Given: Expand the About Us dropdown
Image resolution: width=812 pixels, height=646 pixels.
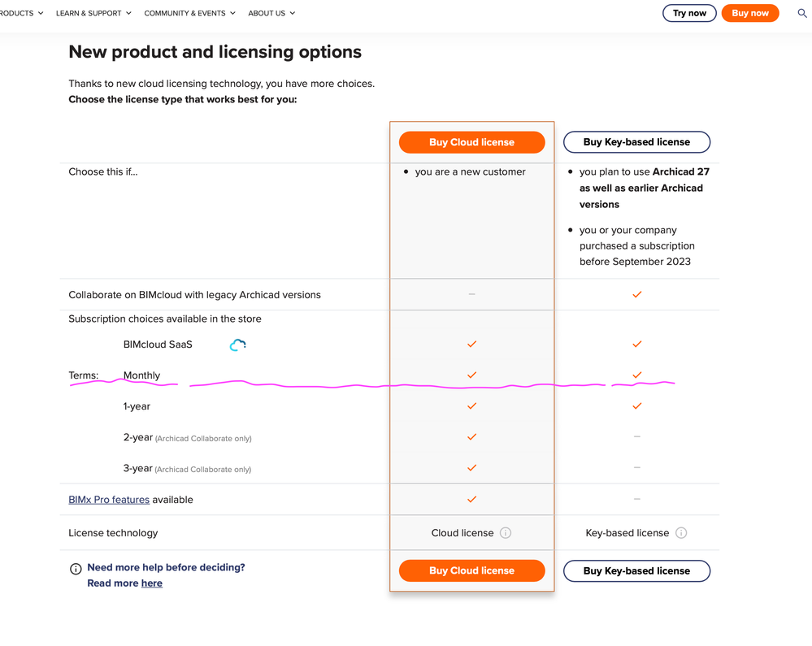Looking at the screenshot, I should (x=271, y=13).
